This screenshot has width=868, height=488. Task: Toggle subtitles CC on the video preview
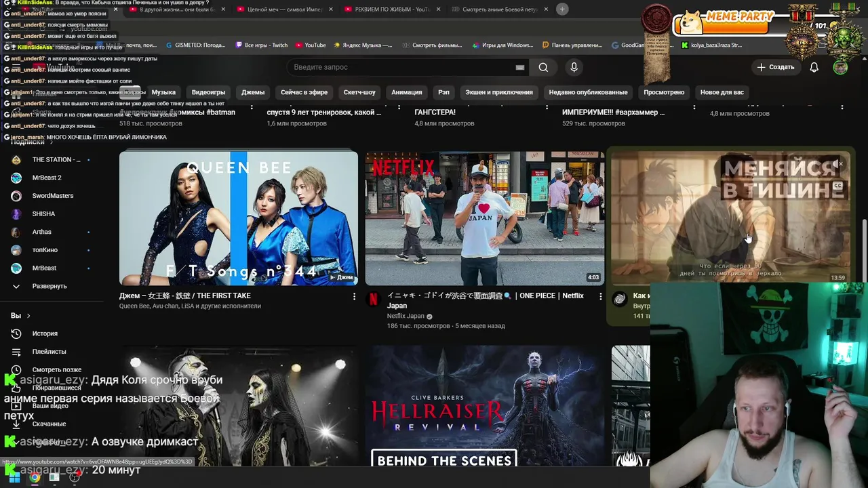coord(837,186)
